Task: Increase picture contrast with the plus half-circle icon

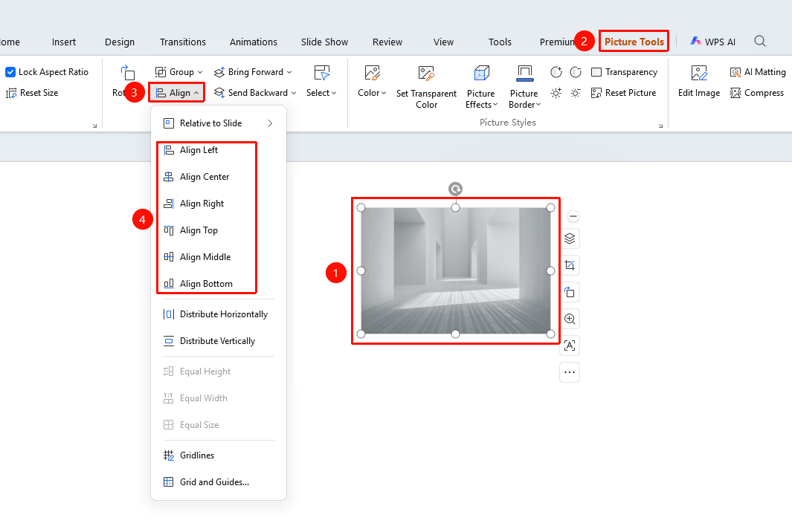Action: (556, 72)
